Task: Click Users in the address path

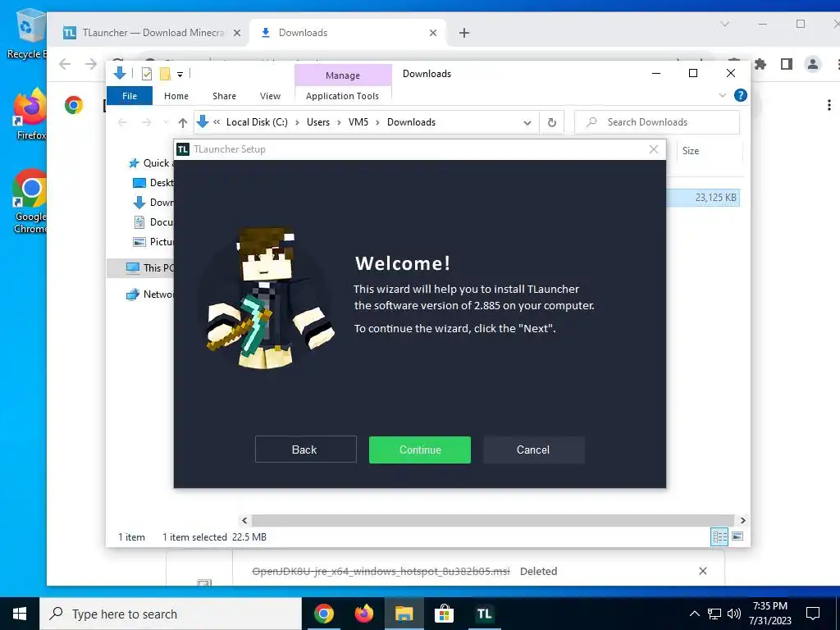Action: point(318,122)
